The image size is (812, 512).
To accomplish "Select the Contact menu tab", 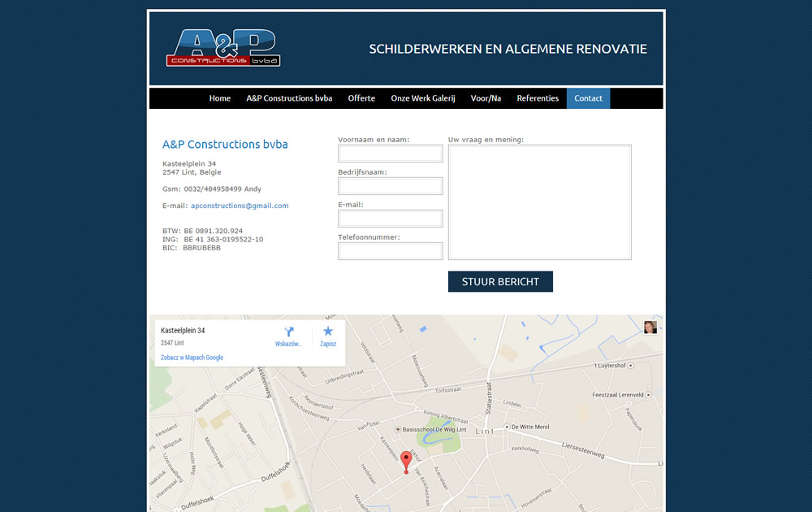I will (588, 98).
